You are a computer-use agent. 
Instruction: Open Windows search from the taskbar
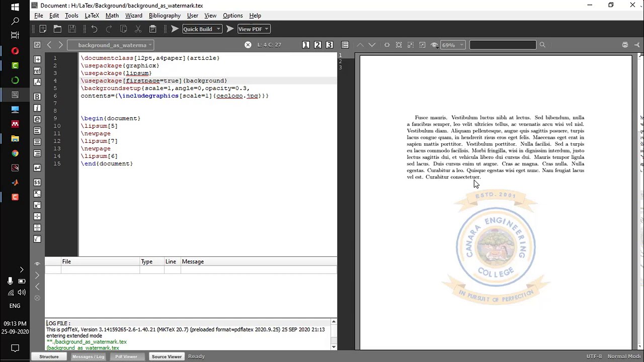15,21
